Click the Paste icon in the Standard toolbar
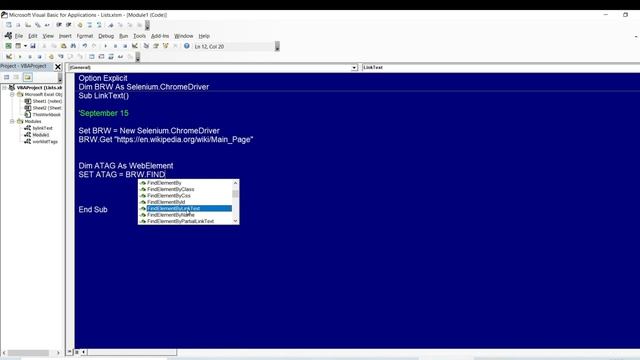The width and height of the screenshot is (640, 360). (x=63, y=46)
